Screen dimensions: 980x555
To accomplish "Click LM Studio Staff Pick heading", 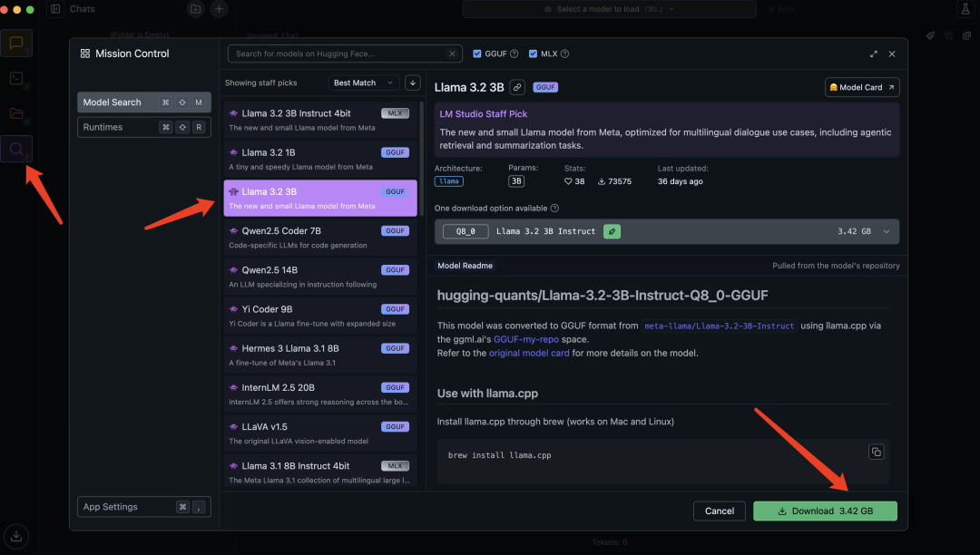I will 483,114.
